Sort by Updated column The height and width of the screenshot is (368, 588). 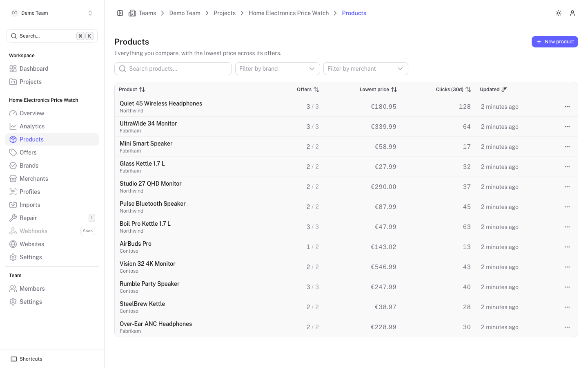[493, 90]
